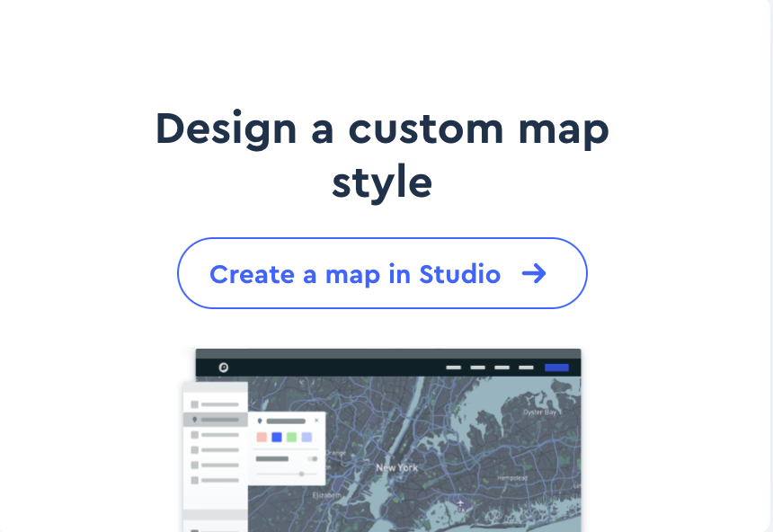Click the Mapbox logo in the dark header
Viewport: 773px width, 532px height.
(223, 368)
